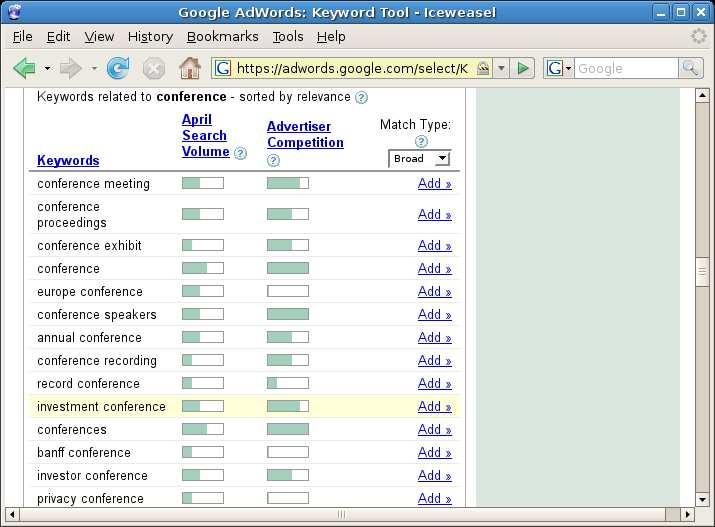
Task: Add the keyword annual conference
Action: (435, 337)
